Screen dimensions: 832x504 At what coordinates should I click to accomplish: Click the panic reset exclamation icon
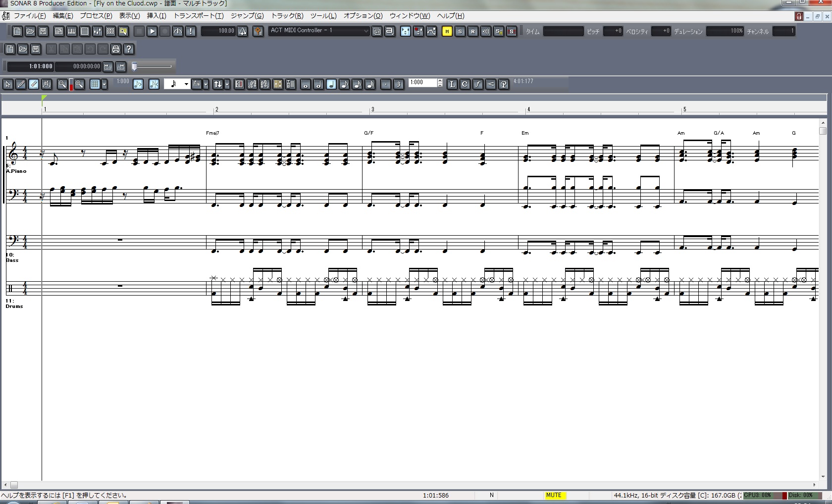coord(191,31)
